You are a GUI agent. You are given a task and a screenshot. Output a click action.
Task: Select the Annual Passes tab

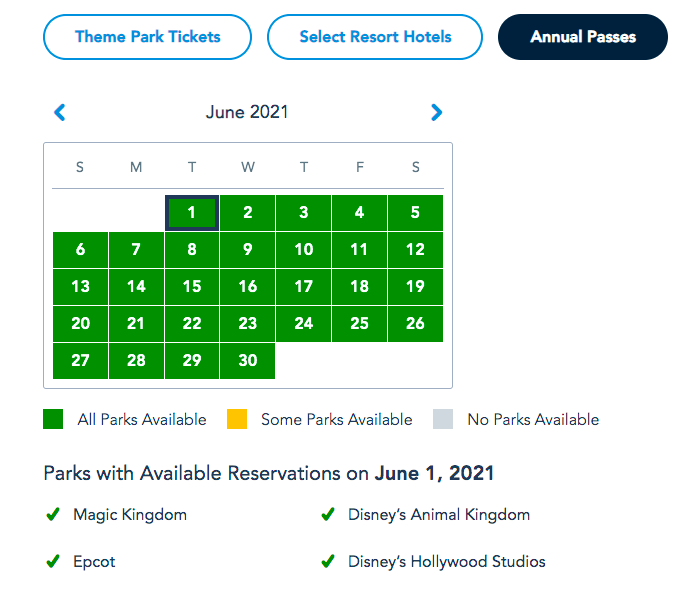click(x=583, y=37)
